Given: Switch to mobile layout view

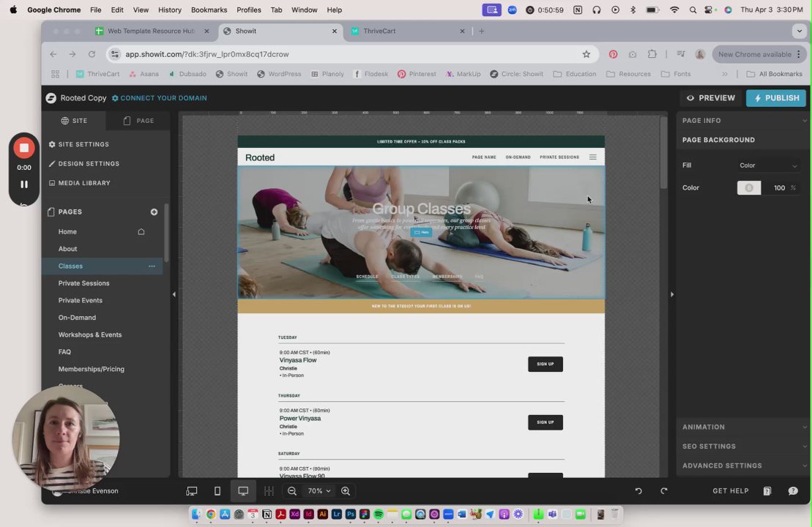Looking at the screenshot, I should [x=217, y=490].
